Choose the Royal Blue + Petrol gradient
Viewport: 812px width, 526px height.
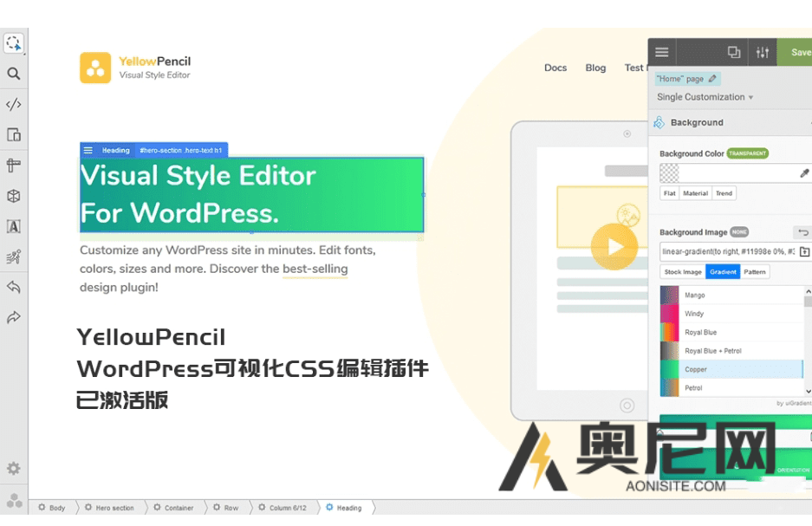731,351
